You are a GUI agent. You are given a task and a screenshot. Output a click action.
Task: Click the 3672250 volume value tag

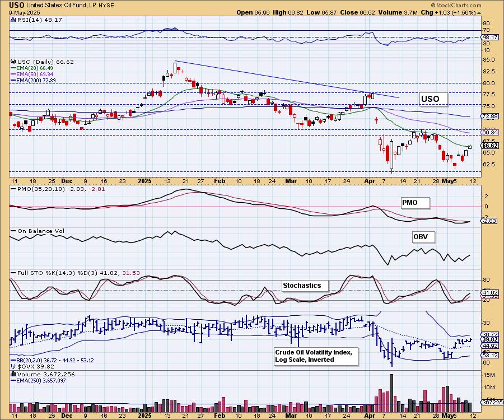[492, 402]
